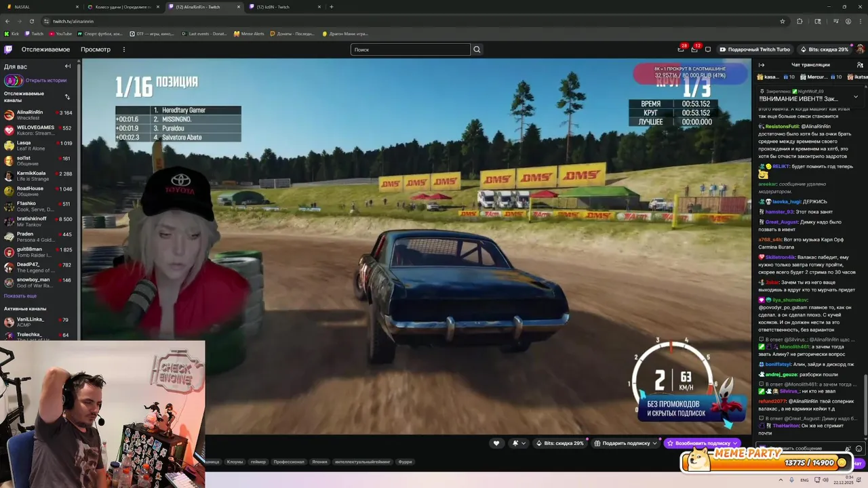Switch to the NASRAL browser tab
This screenshot has width=868, height=488.
[41, 7]
